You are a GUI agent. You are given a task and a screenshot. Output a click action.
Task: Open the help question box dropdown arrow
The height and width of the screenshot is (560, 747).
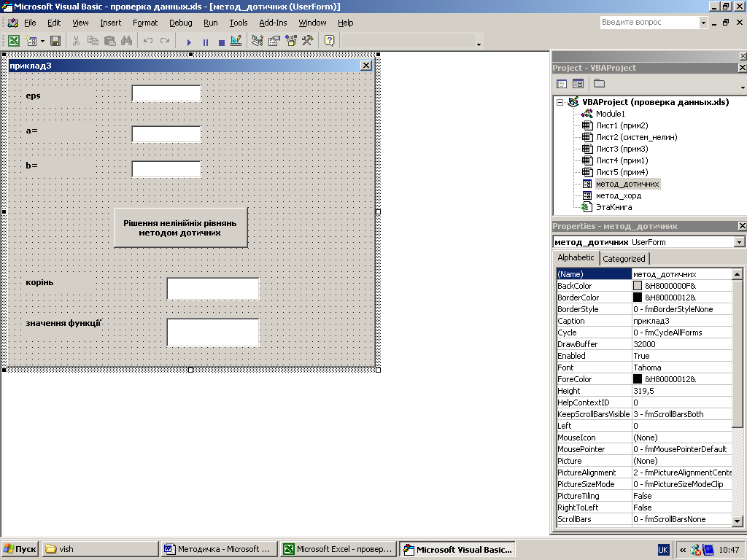pos(703,23)
